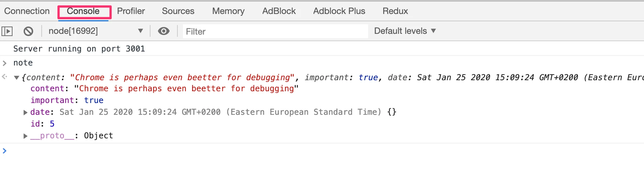Select the 'note' command entry
This screenshot has height=195, width=644.
[23, 63]
